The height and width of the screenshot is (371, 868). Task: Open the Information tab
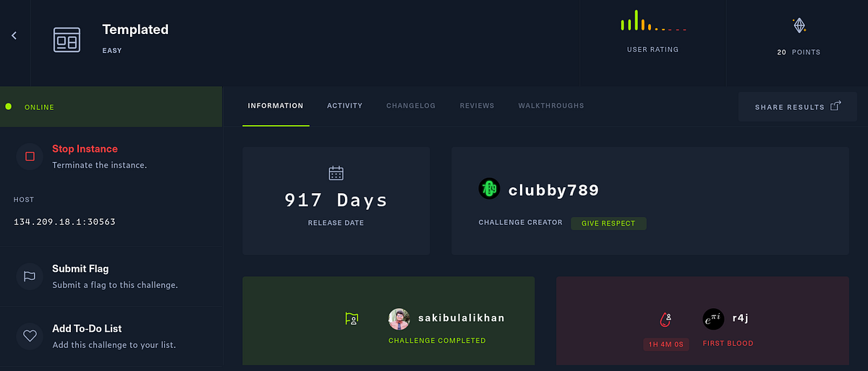coord(276,106)
